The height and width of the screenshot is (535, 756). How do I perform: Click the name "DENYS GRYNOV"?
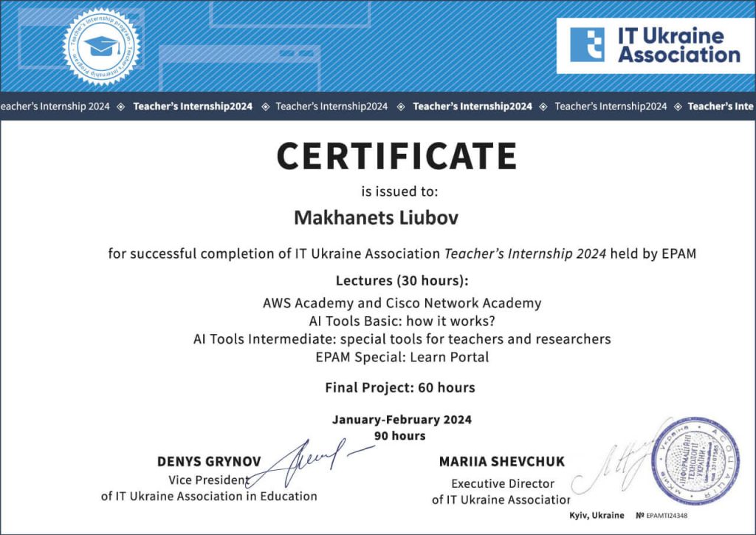click(209, 462)
